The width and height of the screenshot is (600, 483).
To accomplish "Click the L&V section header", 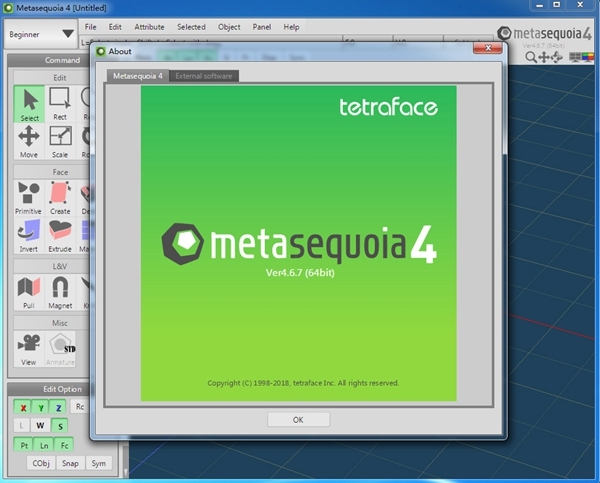I will point(51,266).
